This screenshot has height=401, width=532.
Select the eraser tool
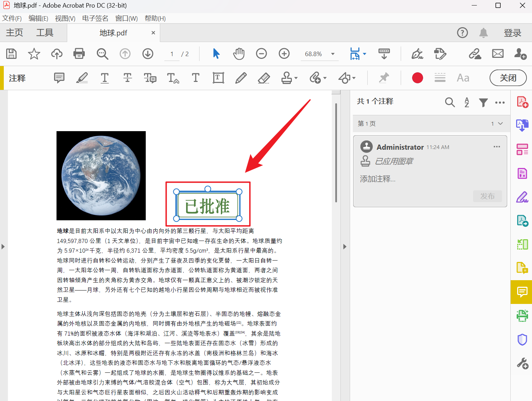tap(264, 78)
